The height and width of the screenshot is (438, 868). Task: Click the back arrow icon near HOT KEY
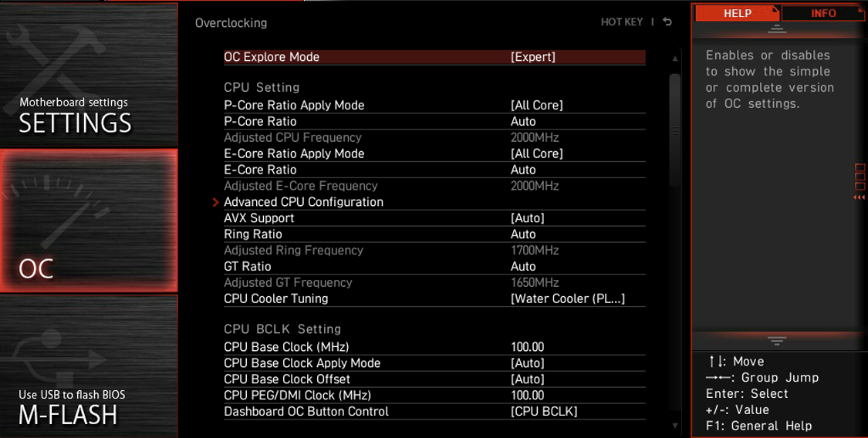(667, 22)
